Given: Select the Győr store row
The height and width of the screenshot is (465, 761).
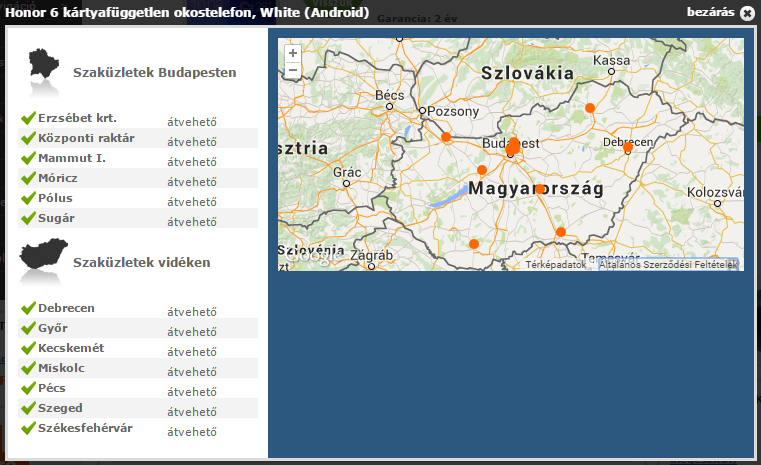Looking at the screenshot, I should click(x=138, y=328).
